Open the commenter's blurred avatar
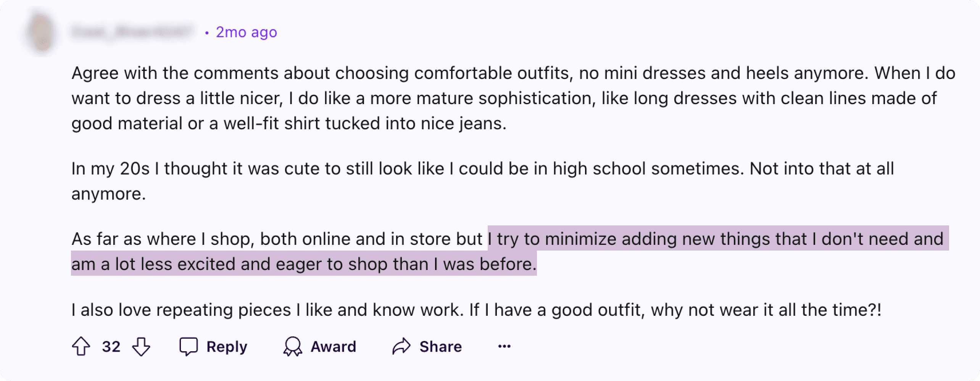 tap(41, 32)
